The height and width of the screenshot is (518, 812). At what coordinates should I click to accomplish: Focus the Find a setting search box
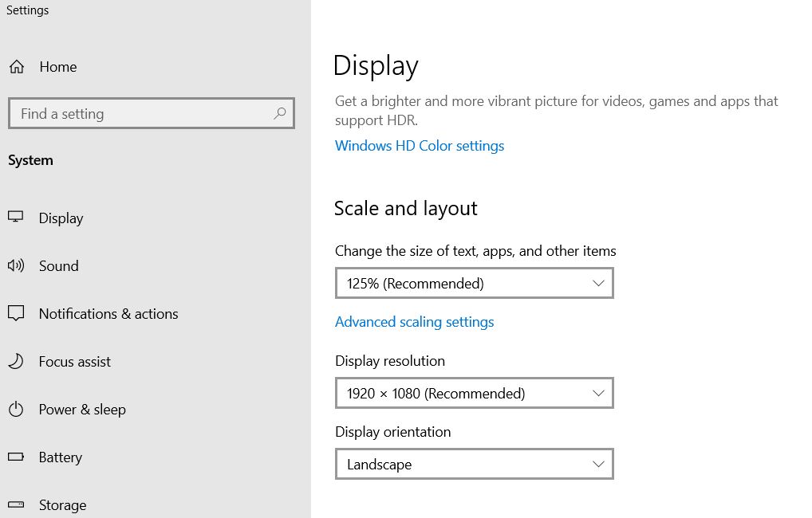click(152, 113)
